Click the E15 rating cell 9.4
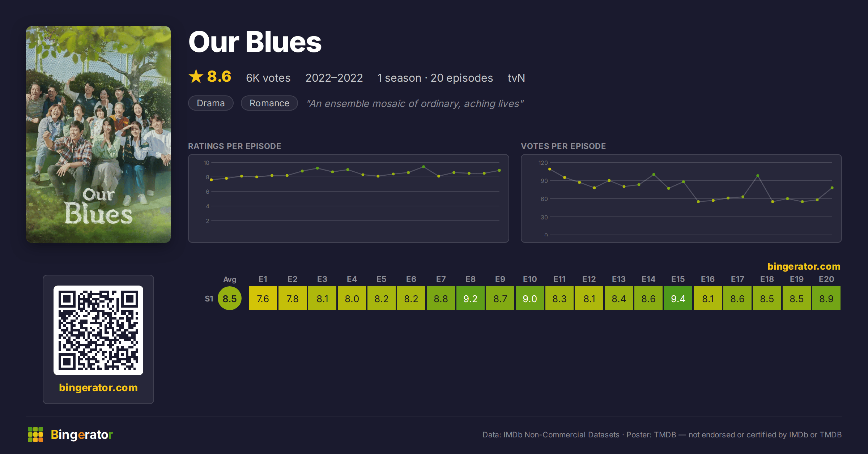This screenshot has height=454, width=868. coord(678,299)
